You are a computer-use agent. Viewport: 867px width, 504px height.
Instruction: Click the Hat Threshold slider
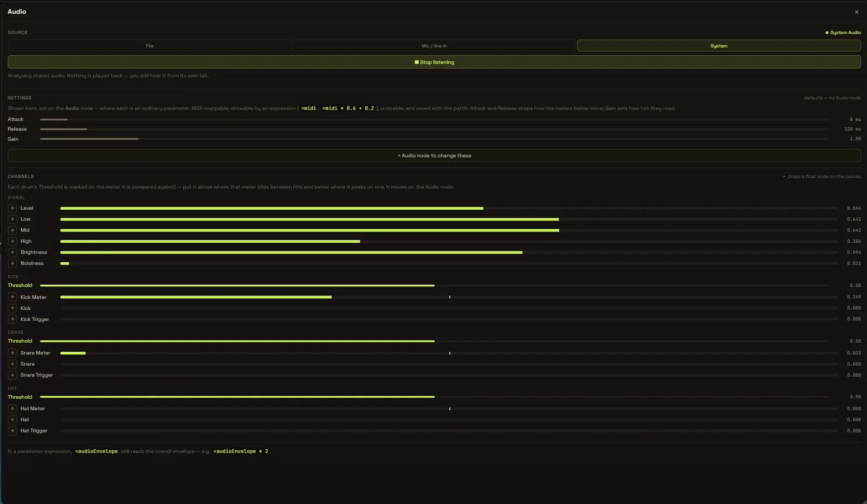tap(434, 397)
